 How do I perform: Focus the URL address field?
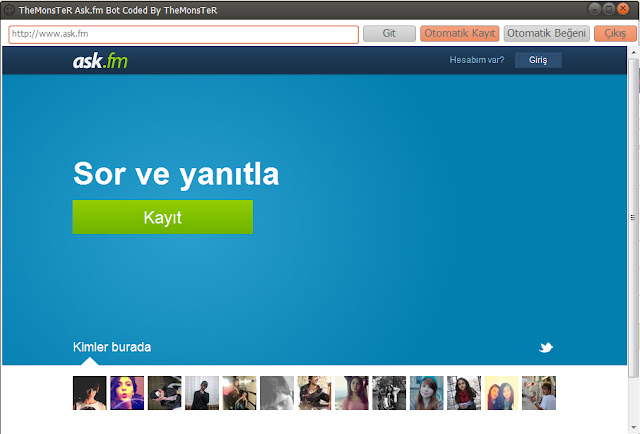point(184,34)
